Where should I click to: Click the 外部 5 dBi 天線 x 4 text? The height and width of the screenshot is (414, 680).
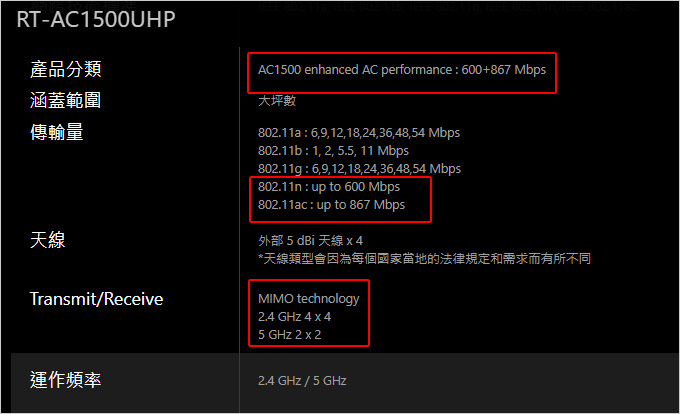click(x=310, y=241)
